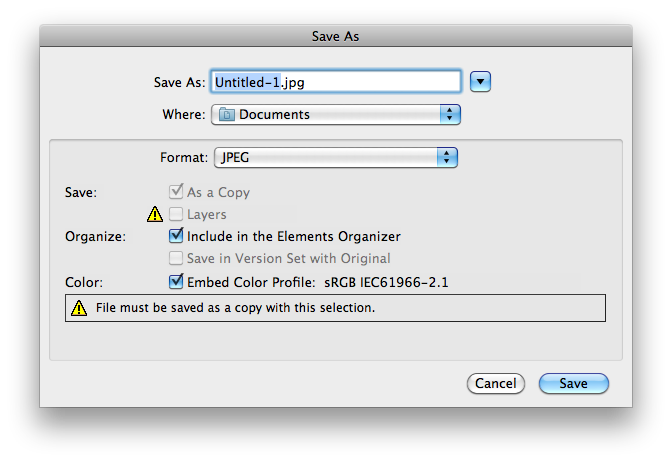Screen dimensions: 672x462
Task: Open the Where folder dropdown
Action: 336,114
